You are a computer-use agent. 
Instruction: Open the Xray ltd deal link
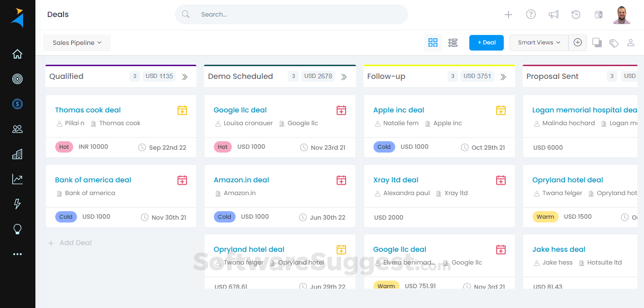tap(396, 180)
